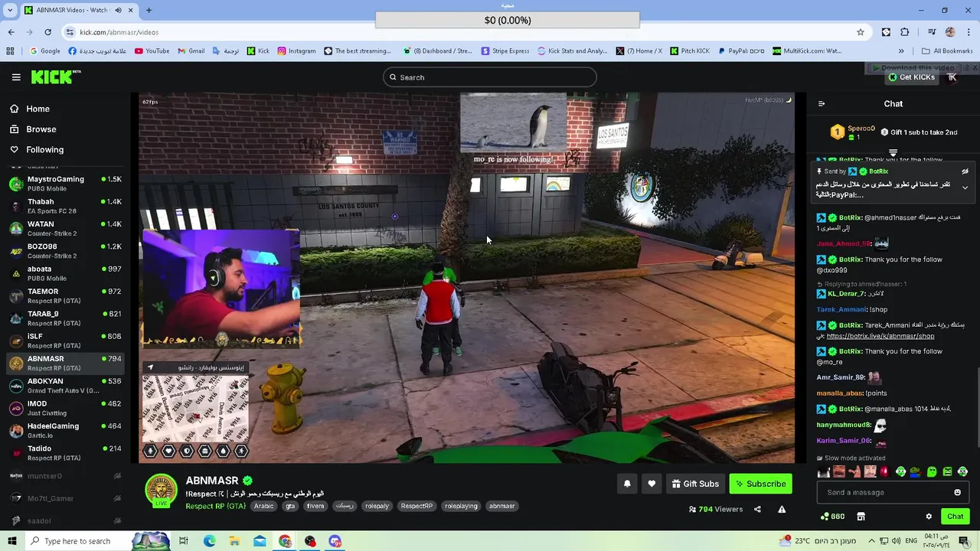The image size is (980, 551).
Task: Send message with green Chat button
Action: 955,517
